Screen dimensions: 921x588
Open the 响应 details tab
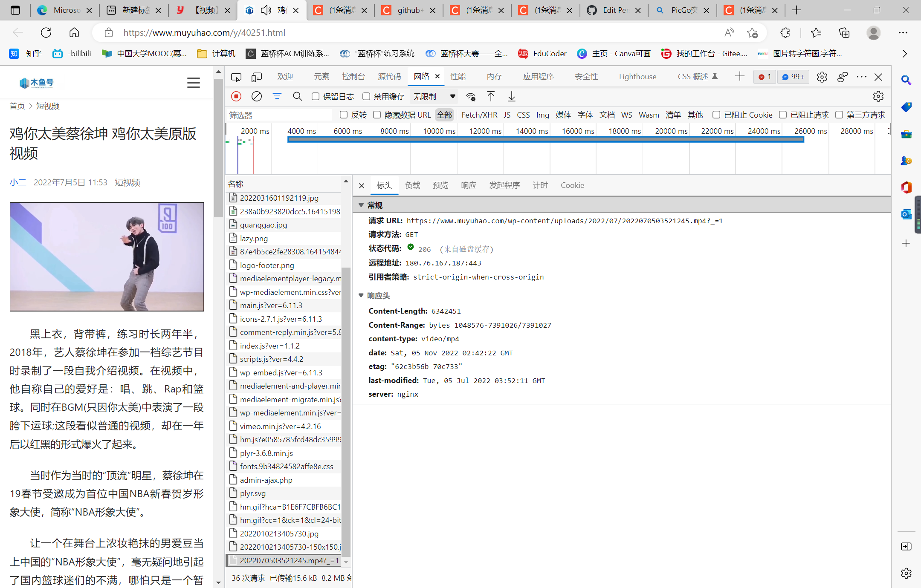coord(468,185)
